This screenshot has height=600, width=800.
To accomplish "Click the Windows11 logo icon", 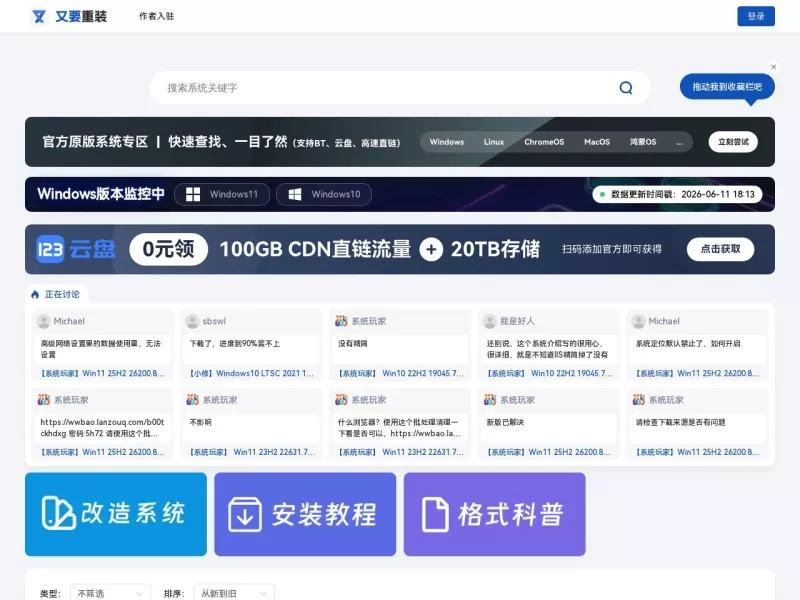I will [x=193, y=194].
